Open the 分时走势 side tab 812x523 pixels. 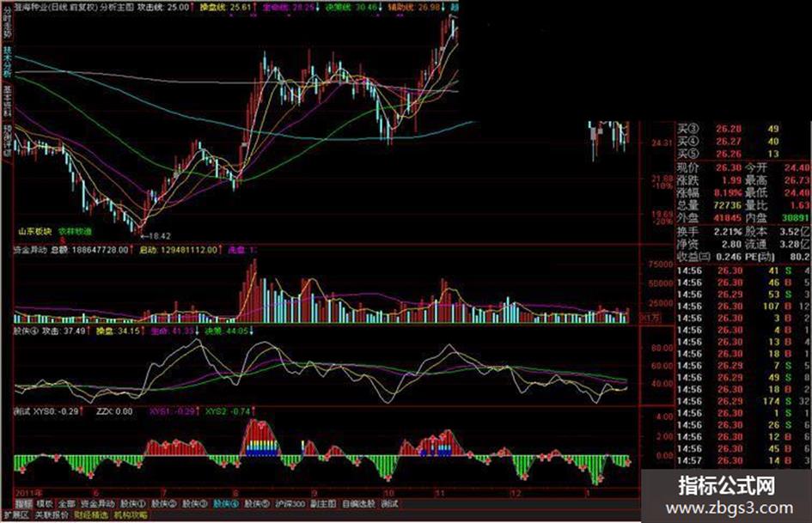click(7, 22)
